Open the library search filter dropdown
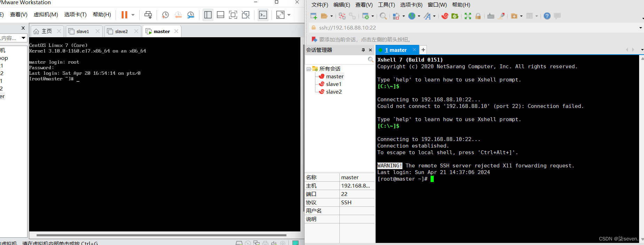The height and width of the screenshot is (245, 644). click(x=23, y=38)
